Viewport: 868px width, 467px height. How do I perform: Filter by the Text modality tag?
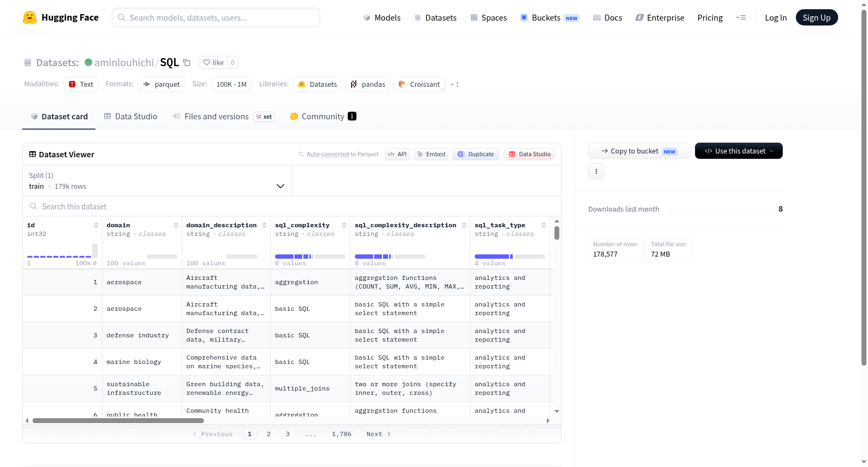[x=81, y=84]
